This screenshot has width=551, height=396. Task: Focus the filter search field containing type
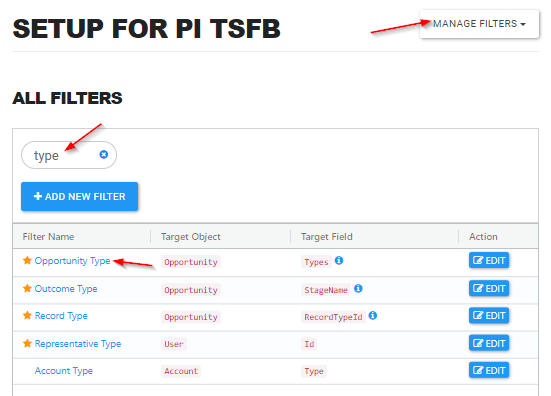[69, 155]
